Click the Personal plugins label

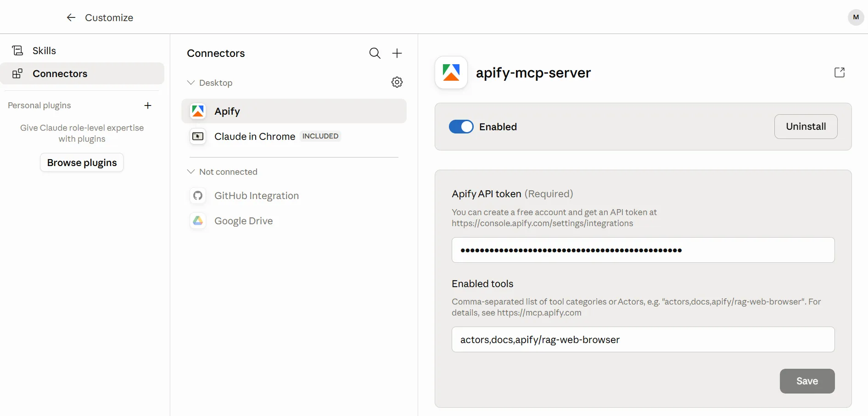tap(39, 105)
